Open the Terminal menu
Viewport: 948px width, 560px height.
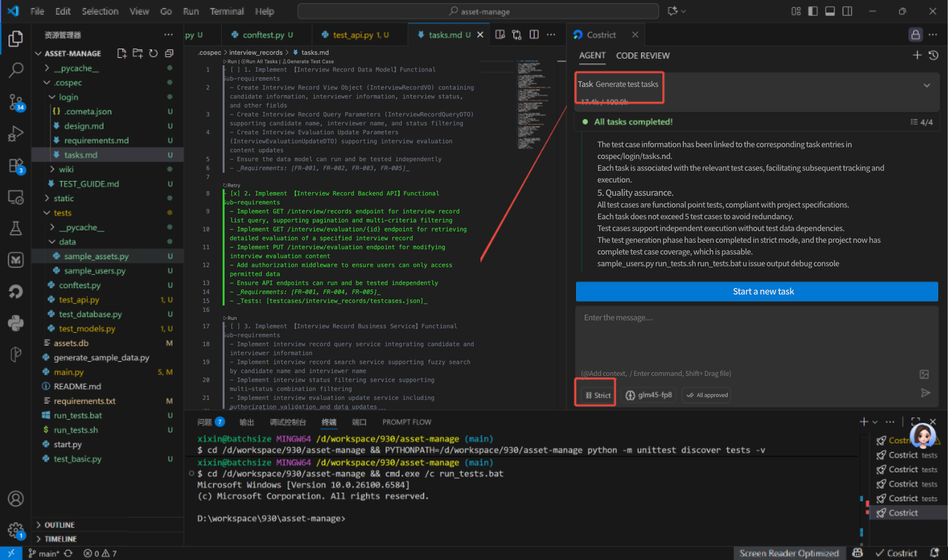click(227, 11)
